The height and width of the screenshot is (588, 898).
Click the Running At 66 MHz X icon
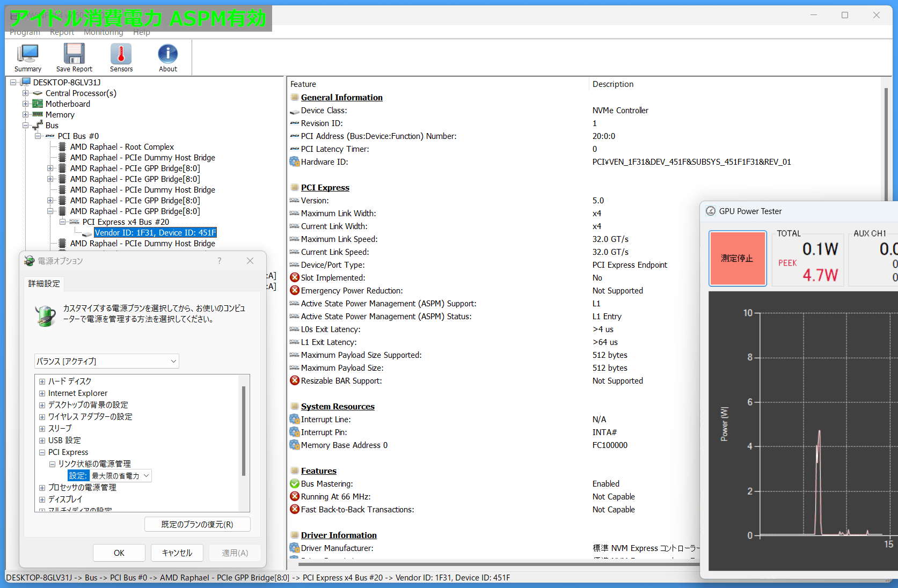pos(295,496)
